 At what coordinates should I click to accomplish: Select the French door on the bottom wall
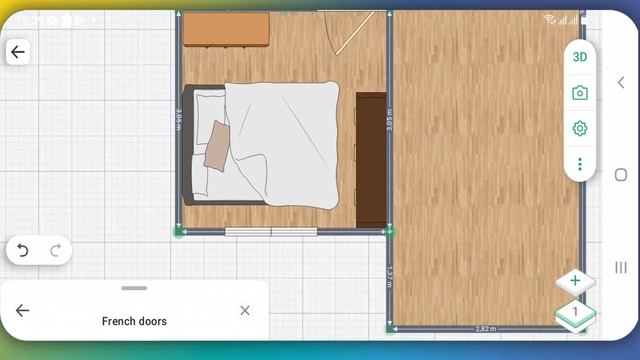click(271, 232)
